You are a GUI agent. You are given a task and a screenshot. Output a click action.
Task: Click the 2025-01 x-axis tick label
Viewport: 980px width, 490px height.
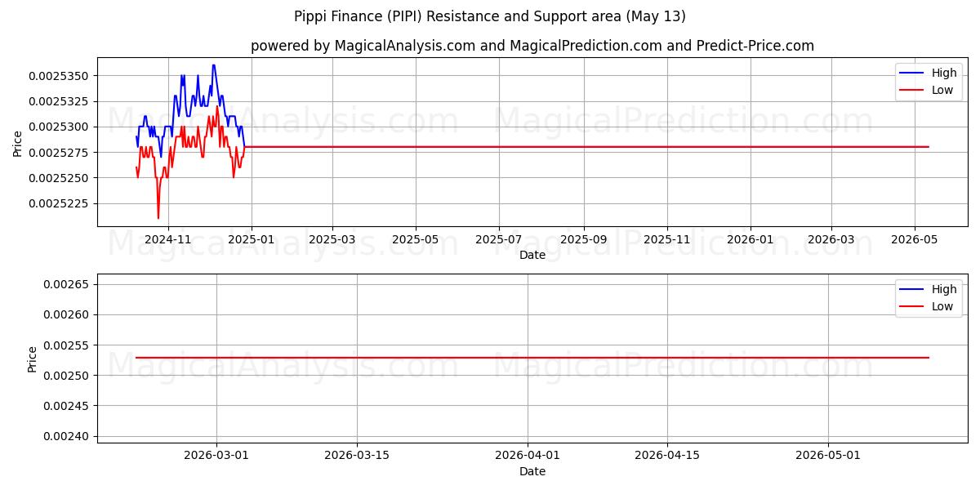pos(251,239)
